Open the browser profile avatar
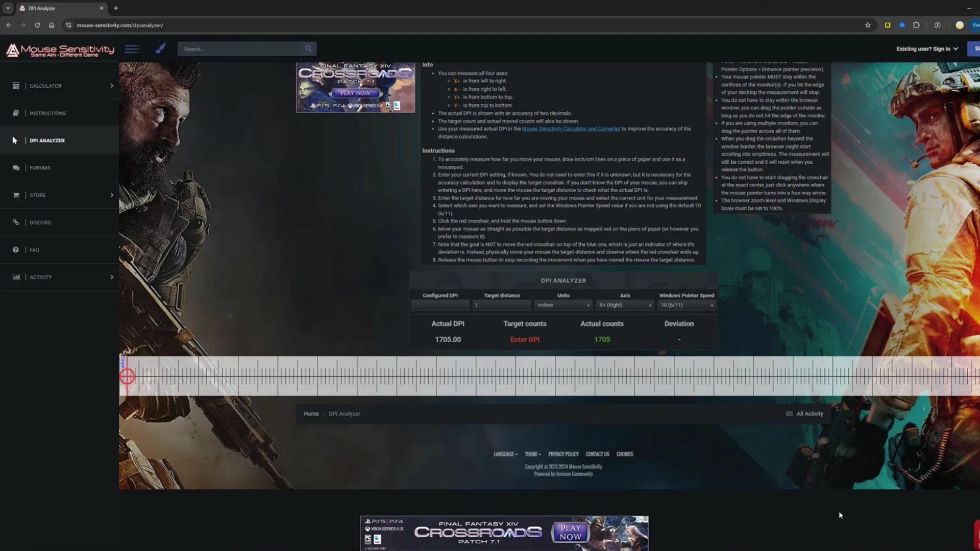Screen dimensions: 980x551 pos(960,25)
